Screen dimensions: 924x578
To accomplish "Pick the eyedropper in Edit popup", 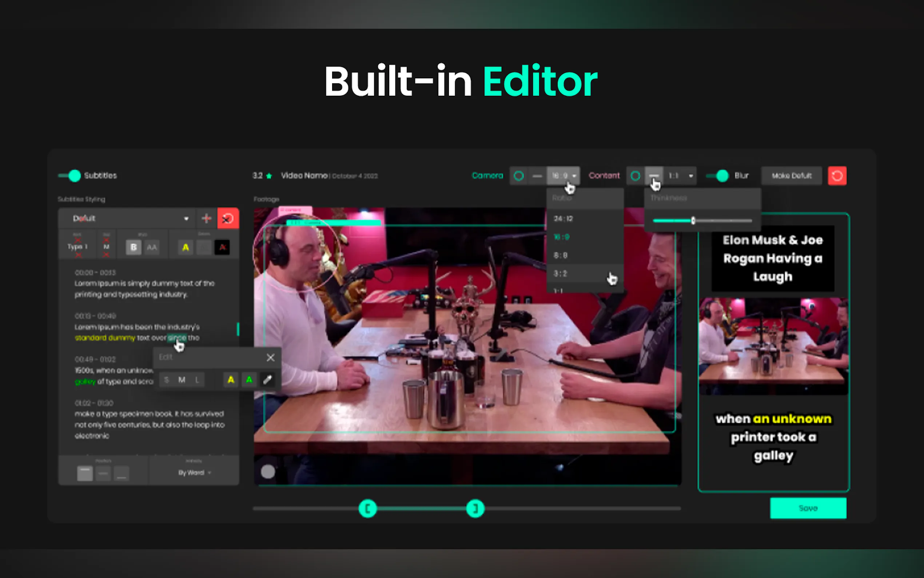I will point(267,380).
